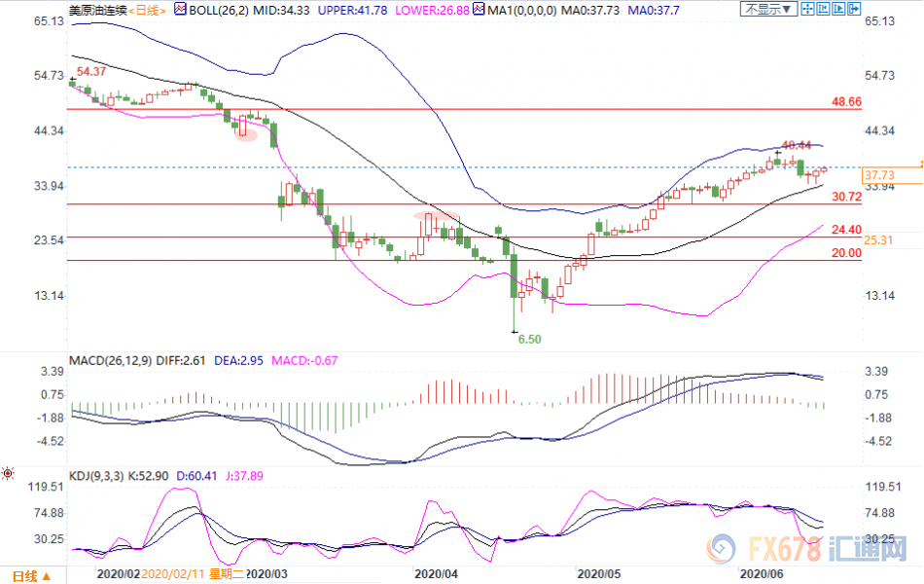Open the 不显示 dropdown at top right
This screenshot has height=584, width=924.
coord(769,9)
